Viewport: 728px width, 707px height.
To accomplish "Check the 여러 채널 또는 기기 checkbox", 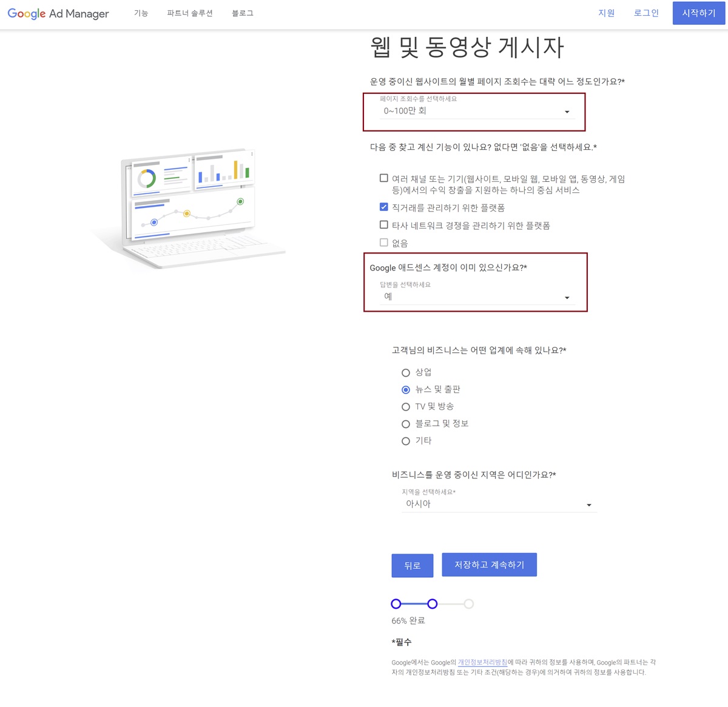I will tap(384, 178).
